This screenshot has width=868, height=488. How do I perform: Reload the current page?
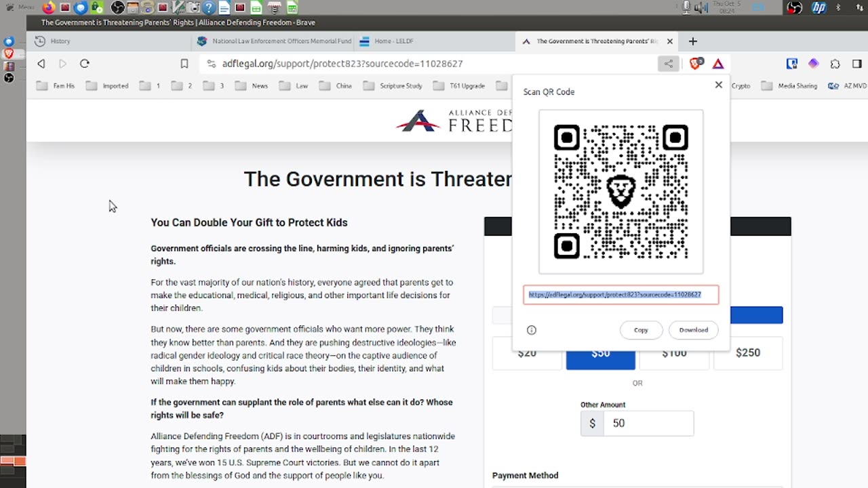[x=85, y=64]
